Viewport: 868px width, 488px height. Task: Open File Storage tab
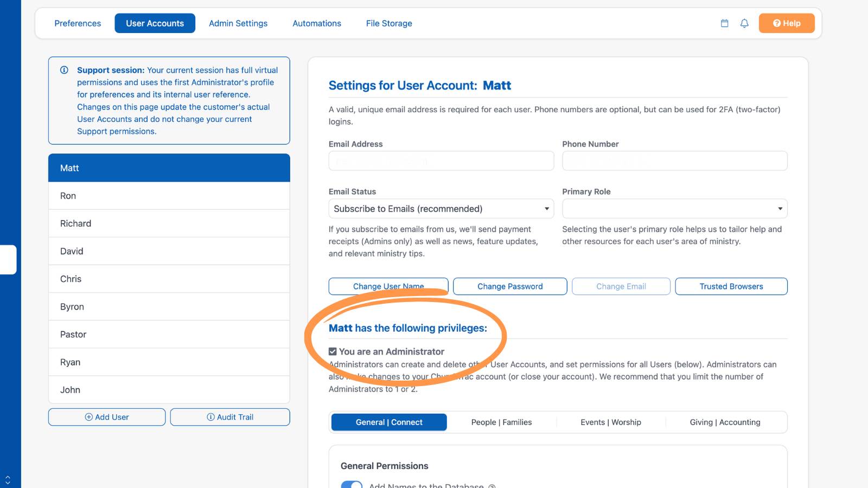coord(389,23)
